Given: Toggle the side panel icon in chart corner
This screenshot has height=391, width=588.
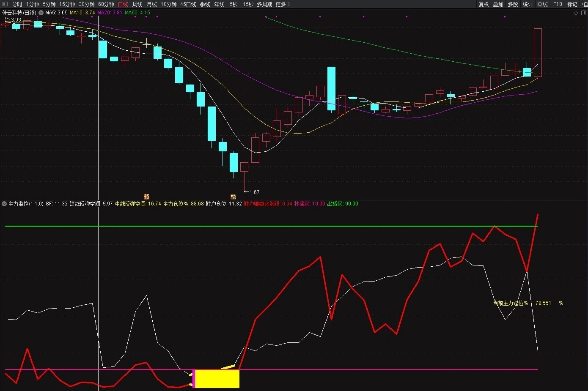Looking at the screenshot, I should [585, 13].
